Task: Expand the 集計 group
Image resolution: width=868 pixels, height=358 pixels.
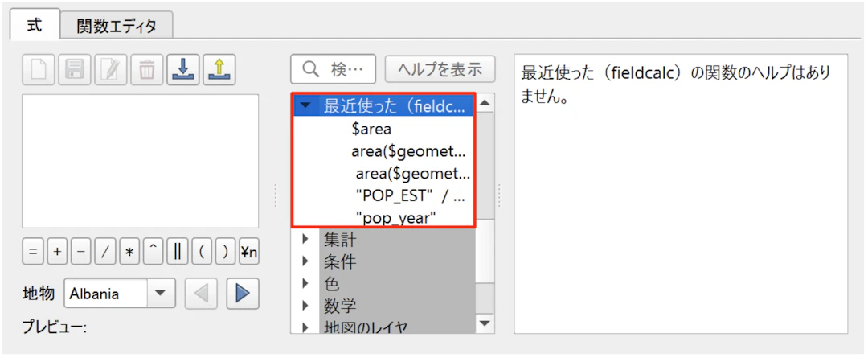Action: (x=305, y=240)
